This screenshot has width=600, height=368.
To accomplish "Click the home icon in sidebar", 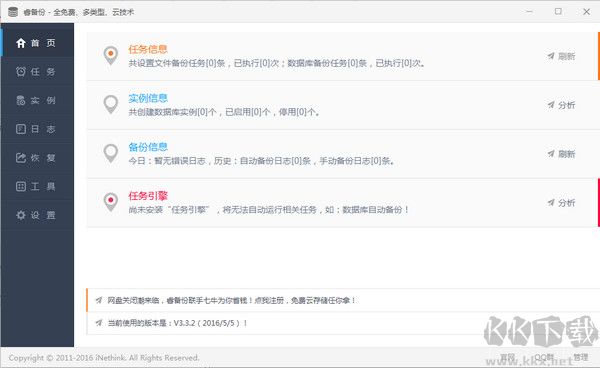I will 21,43.
